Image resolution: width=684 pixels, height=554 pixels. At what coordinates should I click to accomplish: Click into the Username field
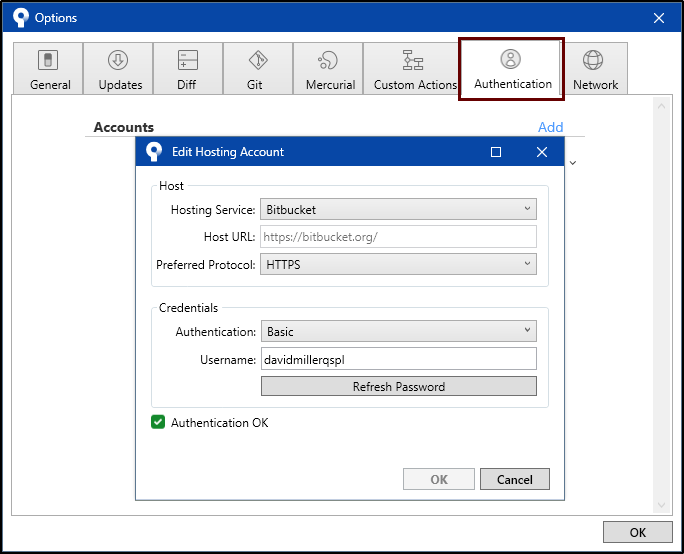398,359
